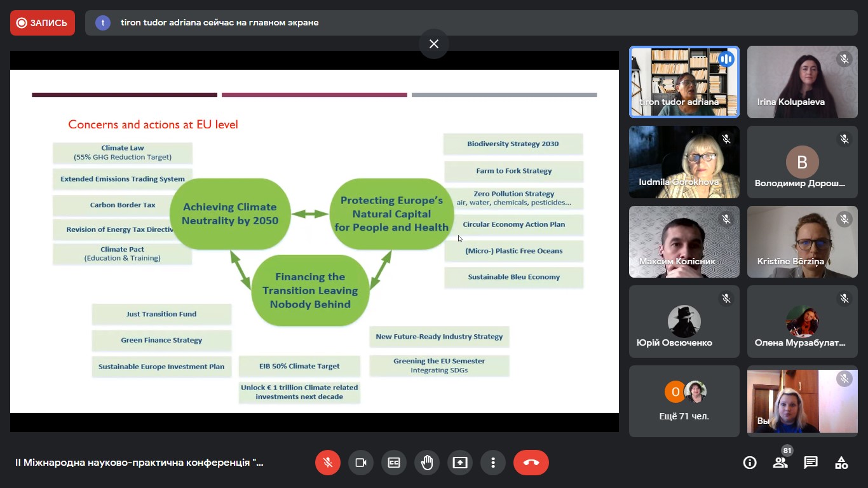Click the conference meeting title at bottom left
This screenshot has width=868, height=488.
pos(139,463)
